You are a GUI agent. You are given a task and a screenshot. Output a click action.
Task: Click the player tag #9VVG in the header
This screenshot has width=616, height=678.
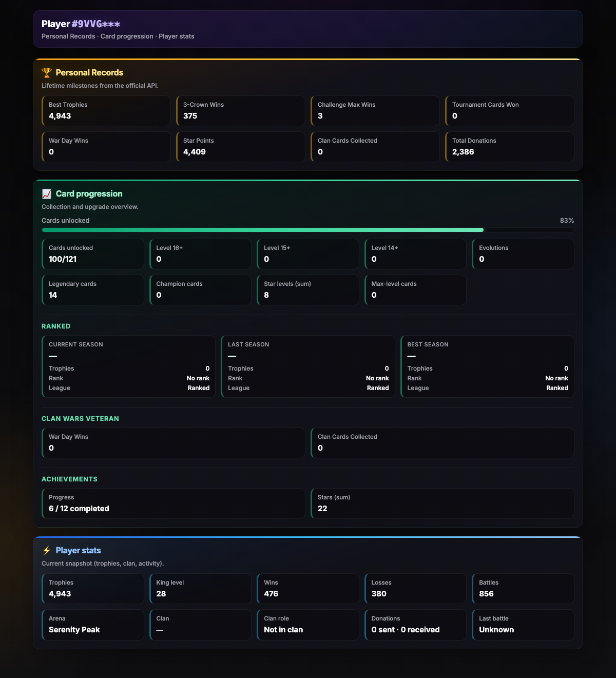pos(96,24)
